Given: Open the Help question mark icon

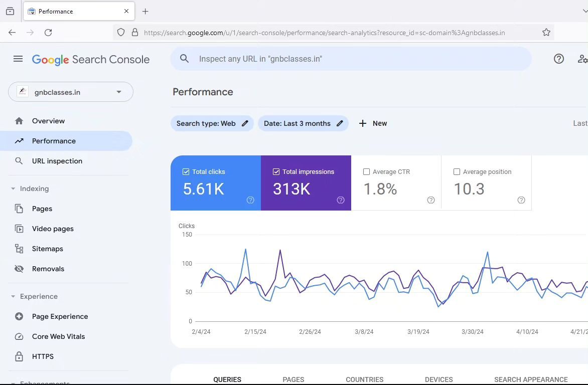Looking at the screenshot, I should [x=558, y=59].
